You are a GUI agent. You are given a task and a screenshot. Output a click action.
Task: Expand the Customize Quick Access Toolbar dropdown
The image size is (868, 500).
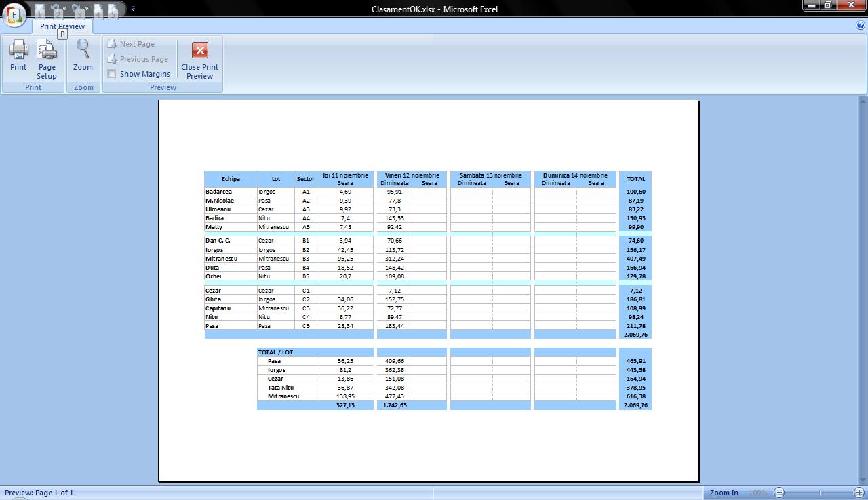(x=133, y=9)
